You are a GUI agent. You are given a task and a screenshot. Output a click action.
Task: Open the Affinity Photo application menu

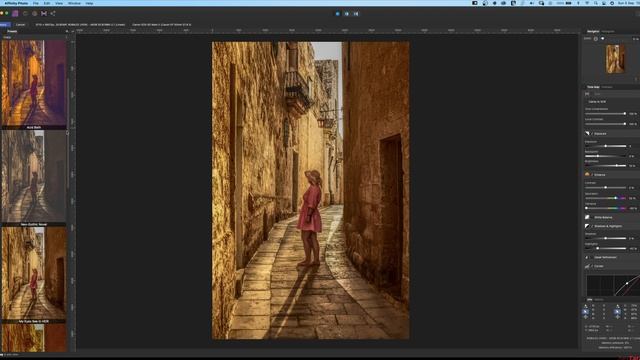(16, 3)
